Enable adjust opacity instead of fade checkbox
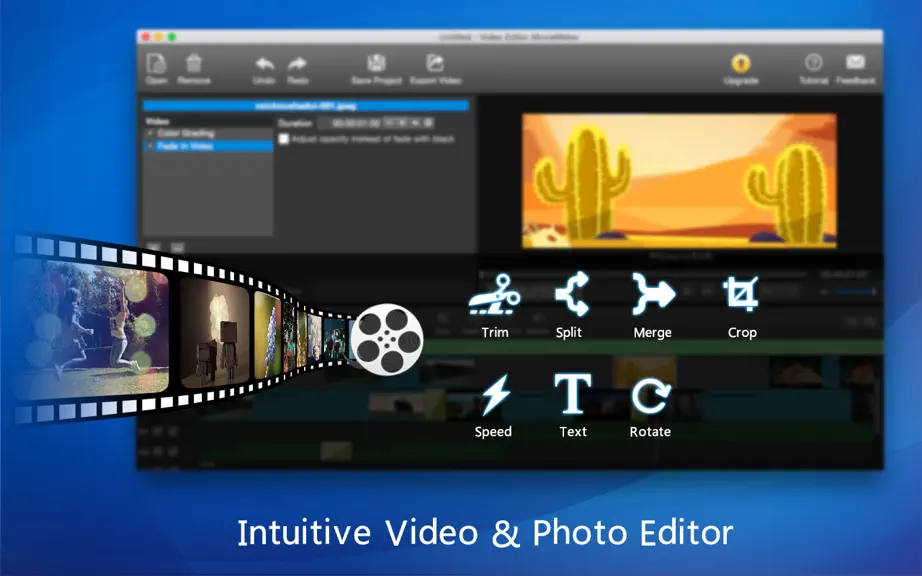Viewport: 922px width, 576px height. coord(284,139)
